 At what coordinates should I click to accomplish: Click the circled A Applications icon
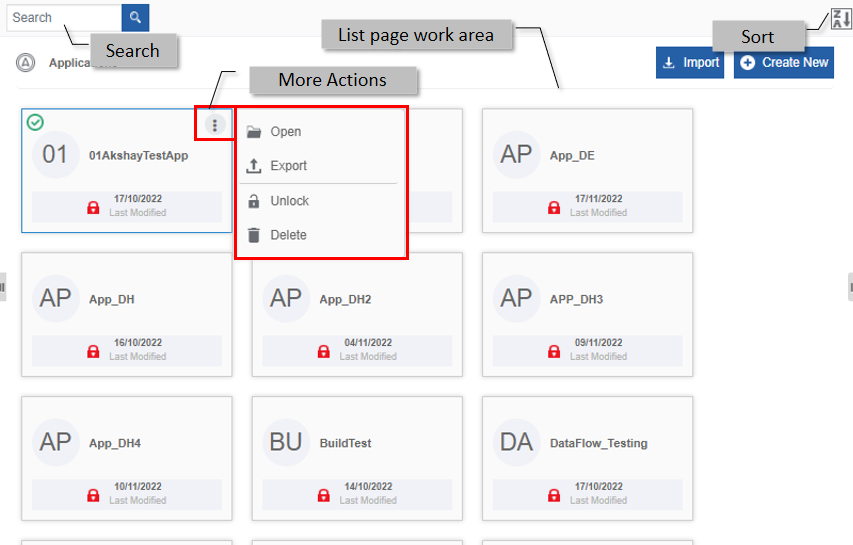click(x=25, y=63)
